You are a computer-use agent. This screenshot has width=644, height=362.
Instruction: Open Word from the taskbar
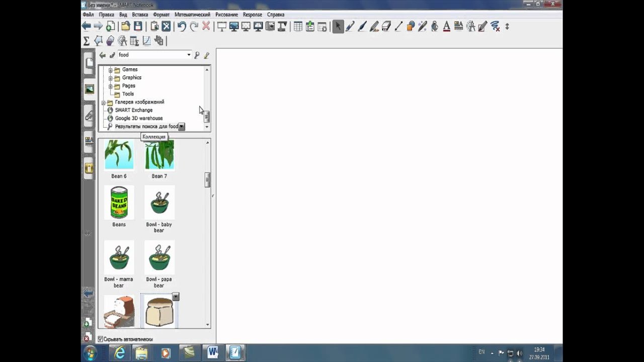(213, 353)
